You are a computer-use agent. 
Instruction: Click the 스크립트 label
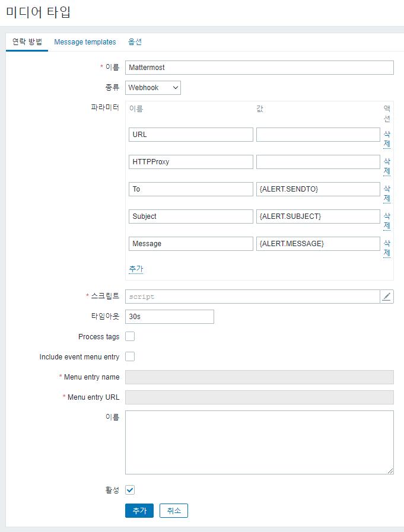[105, 296]
